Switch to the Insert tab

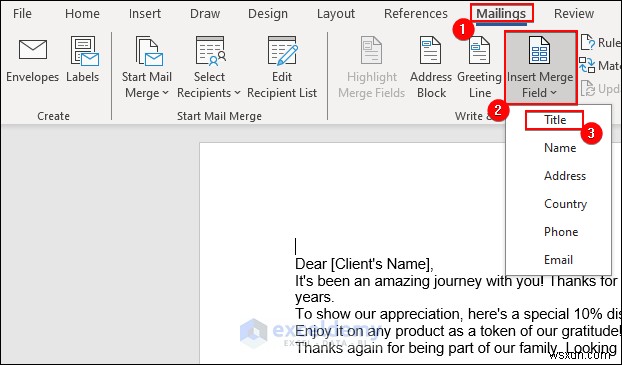tap(145, 13)
